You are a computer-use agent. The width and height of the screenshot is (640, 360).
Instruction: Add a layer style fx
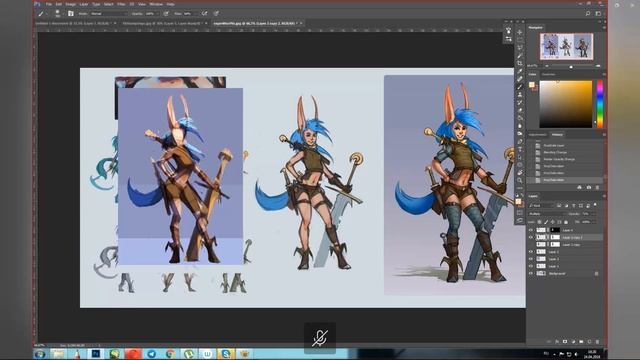(557, 342)
